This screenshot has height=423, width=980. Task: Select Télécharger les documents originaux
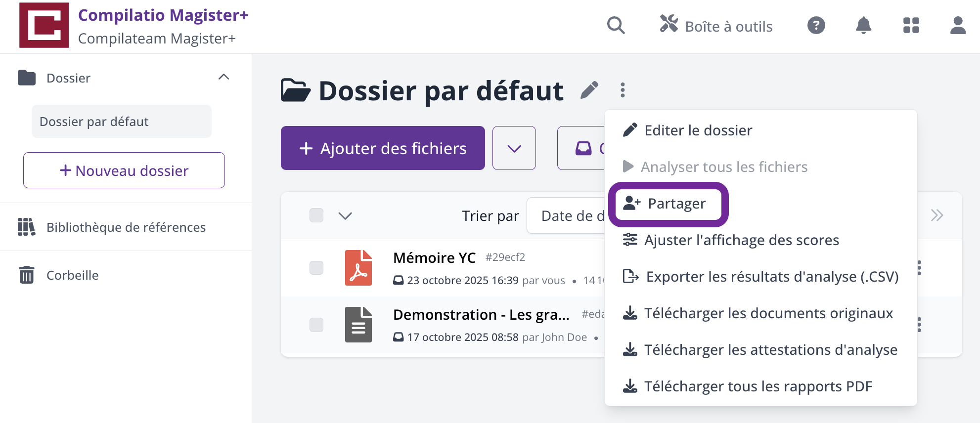click(x=761, y=313)
